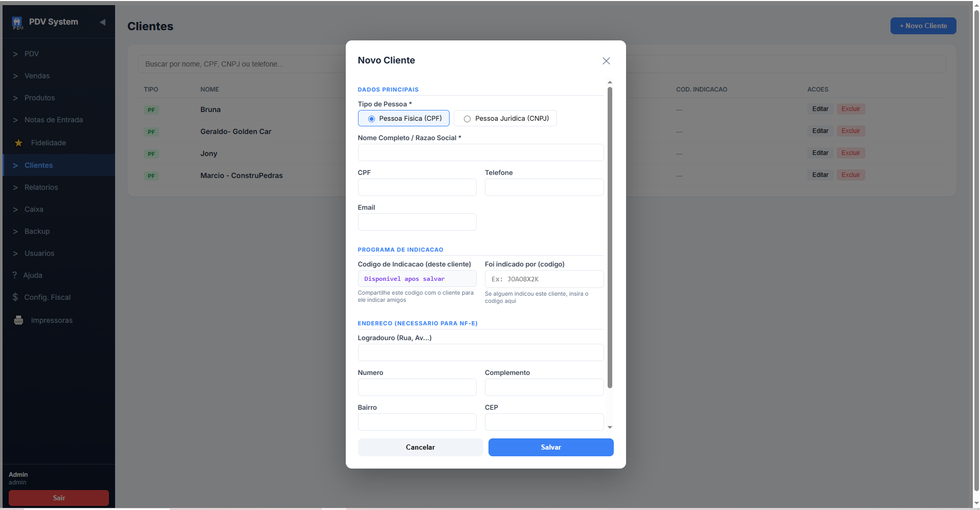
Task: Open Relatorios in the sidebar menu
Action: coord(41,187)
